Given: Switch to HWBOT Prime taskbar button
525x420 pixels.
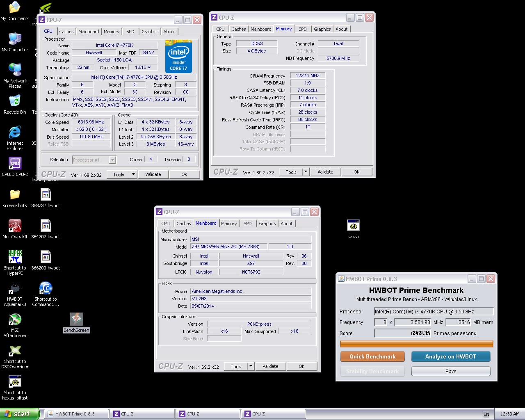Looking at the screenshot, I should point(76,414).
